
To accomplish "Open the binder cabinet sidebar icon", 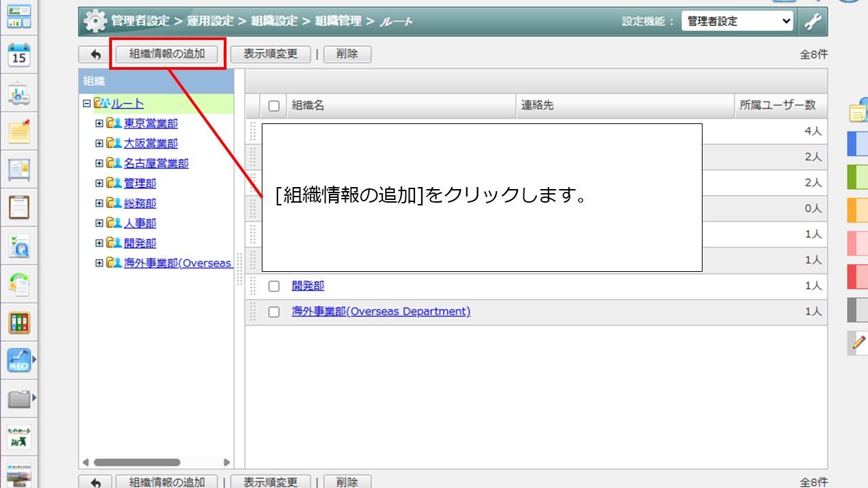I will 19,323.
